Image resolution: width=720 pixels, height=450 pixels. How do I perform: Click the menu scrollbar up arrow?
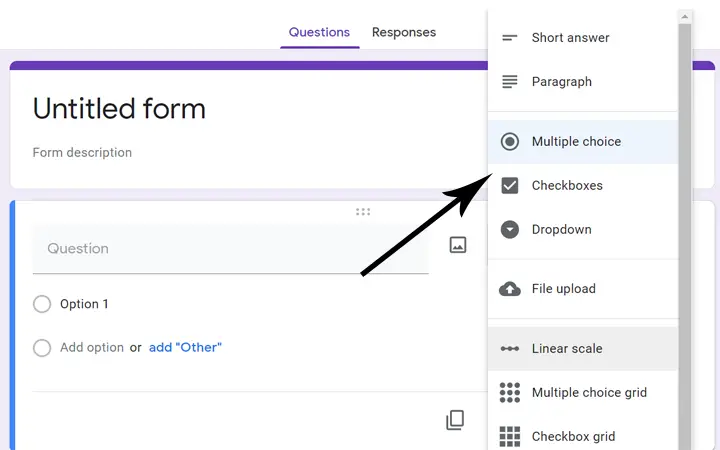[685, 17]
